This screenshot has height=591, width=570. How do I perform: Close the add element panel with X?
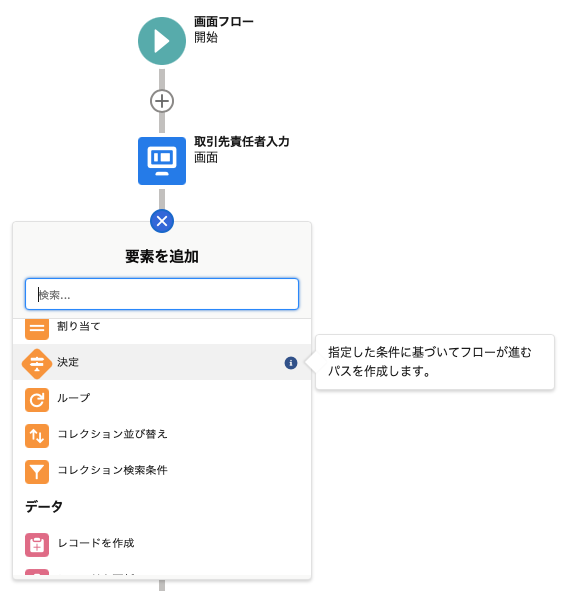point(162,221)
